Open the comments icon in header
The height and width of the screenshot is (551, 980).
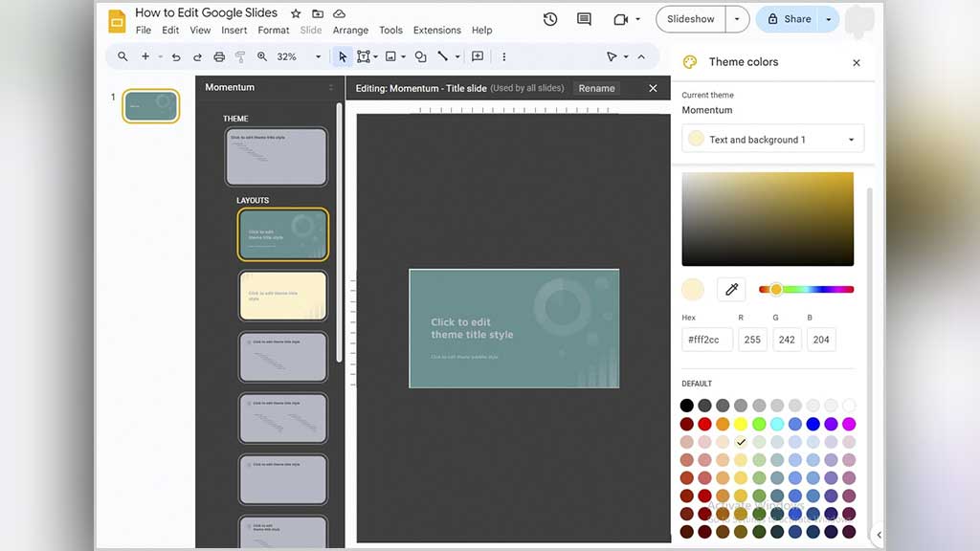[x=584, y=19]
